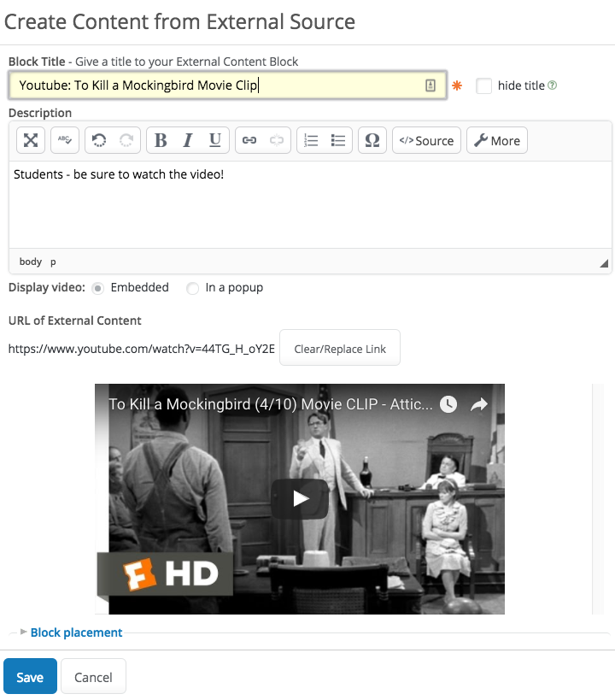615x700 pixels.
Task: Expand the Block placement section
Action: (x=76, y=632)
